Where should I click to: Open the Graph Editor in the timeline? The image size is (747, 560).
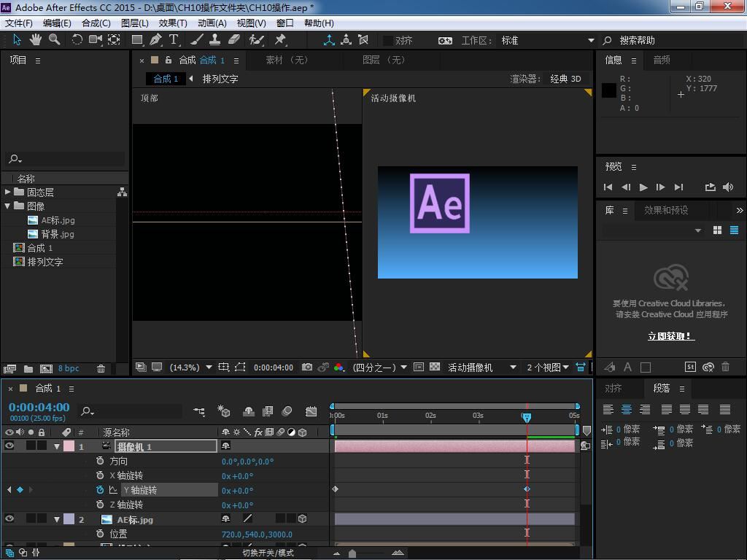(311, 411)
